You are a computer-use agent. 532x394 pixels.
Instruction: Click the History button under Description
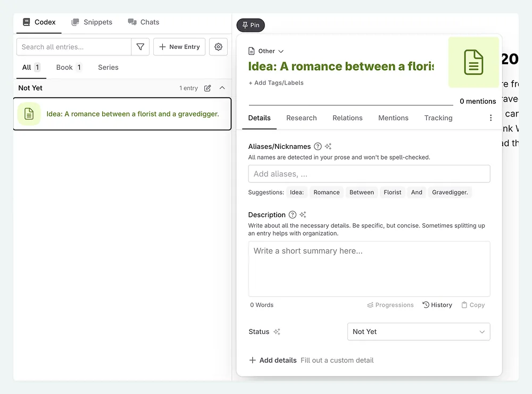437,305
